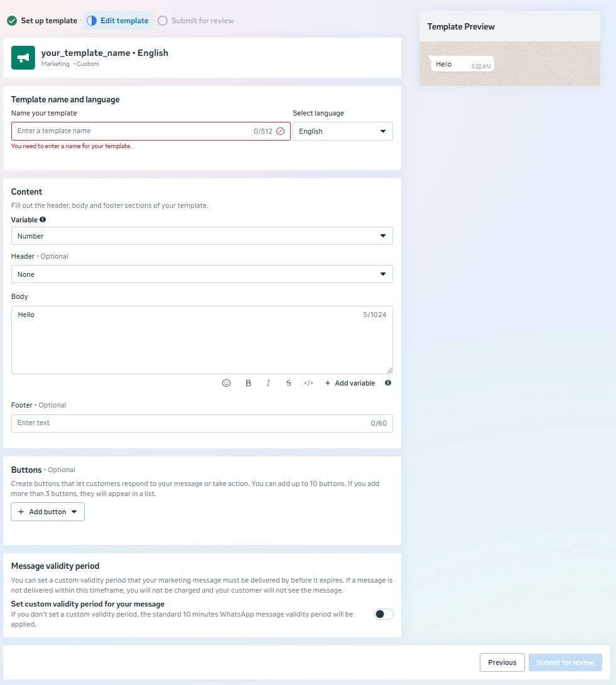Apply strikethrough formatting to body text

(288, 383)
